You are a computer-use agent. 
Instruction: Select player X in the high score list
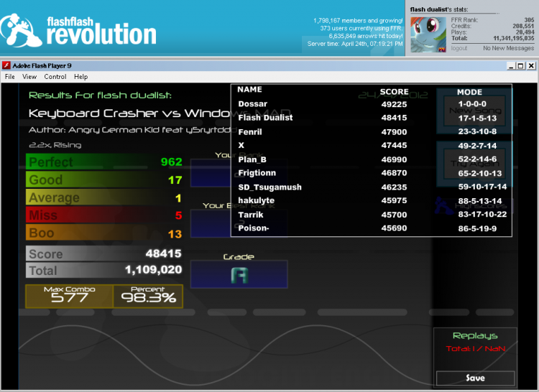[241, 145]
